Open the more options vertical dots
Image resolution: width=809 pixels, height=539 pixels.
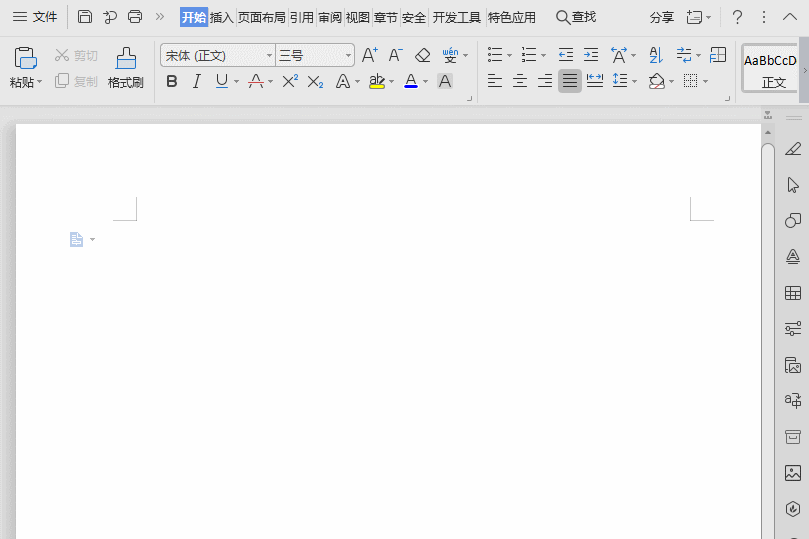point(764,17)
